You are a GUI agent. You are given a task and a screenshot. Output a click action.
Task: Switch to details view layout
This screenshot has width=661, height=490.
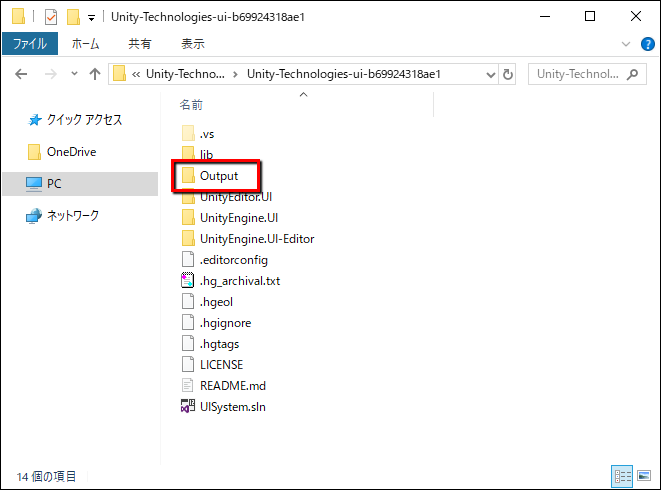[622, 477]
